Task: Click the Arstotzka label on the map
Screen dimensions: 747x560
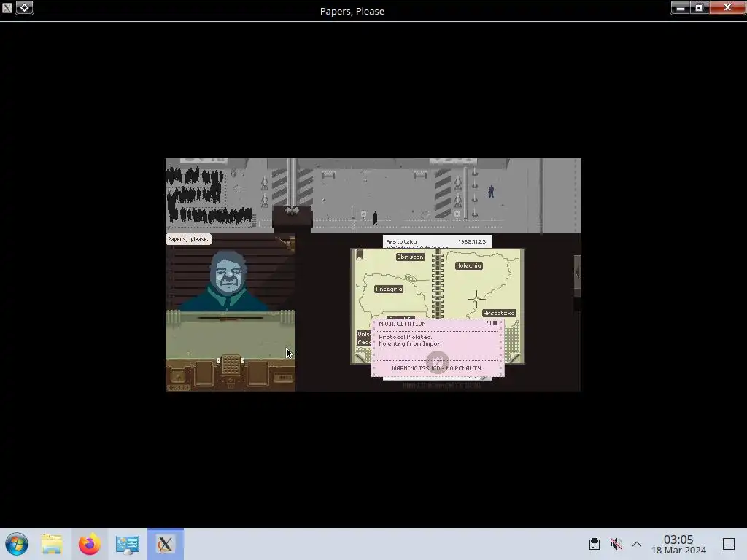Action: coord(499,313)
